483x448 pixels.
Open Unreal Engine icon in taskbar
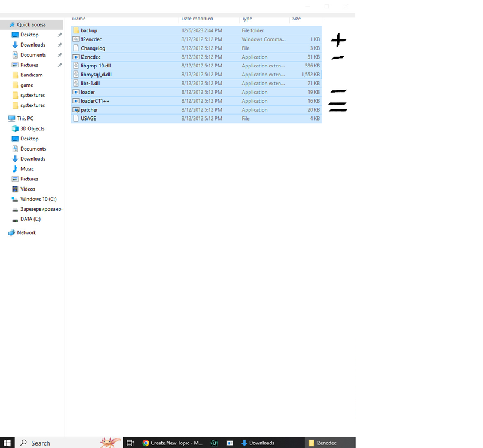coord(214,443)
